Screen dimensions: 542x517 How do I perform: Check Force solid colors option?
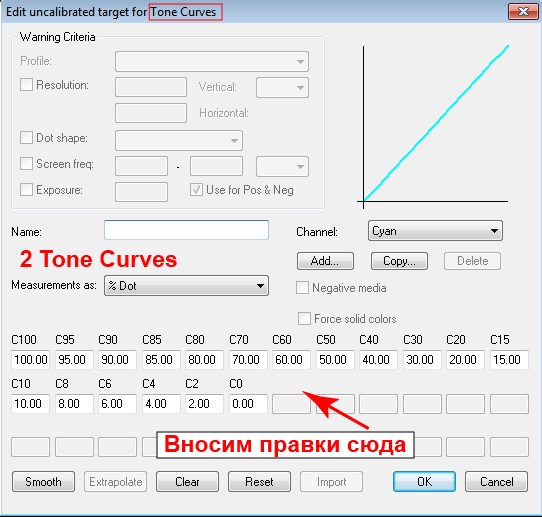click(x=304, y=318)
